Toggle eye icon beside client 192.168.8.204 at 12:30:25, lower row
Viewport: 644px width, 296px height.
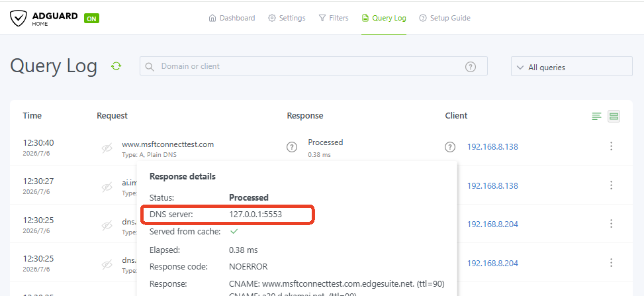[107, 265]
